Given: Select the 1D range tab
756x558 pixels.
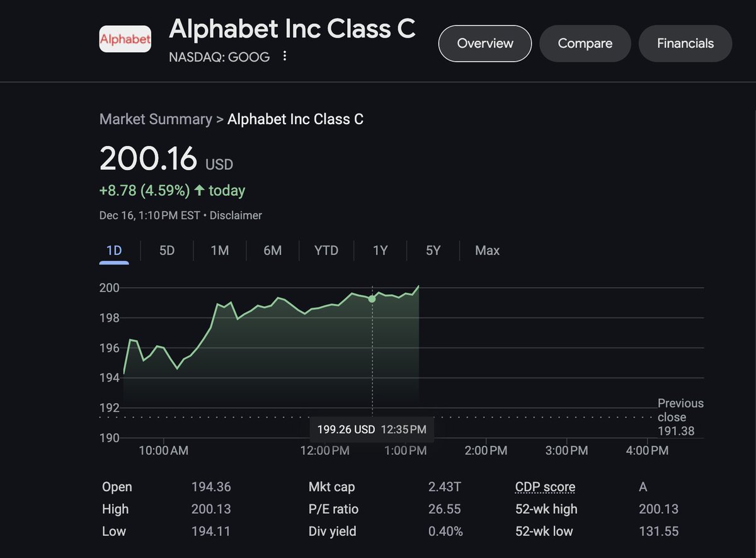Looking at the screenshot, I should click(x=114, y=251).
